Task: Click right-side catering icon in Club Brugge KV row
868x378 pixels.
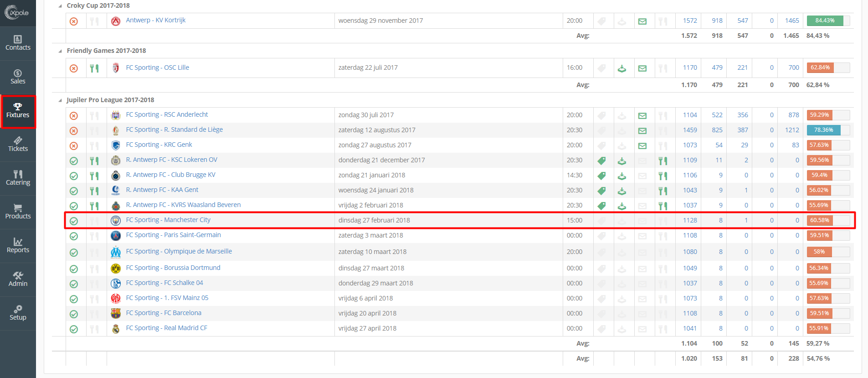Action: tap(663, 176)
